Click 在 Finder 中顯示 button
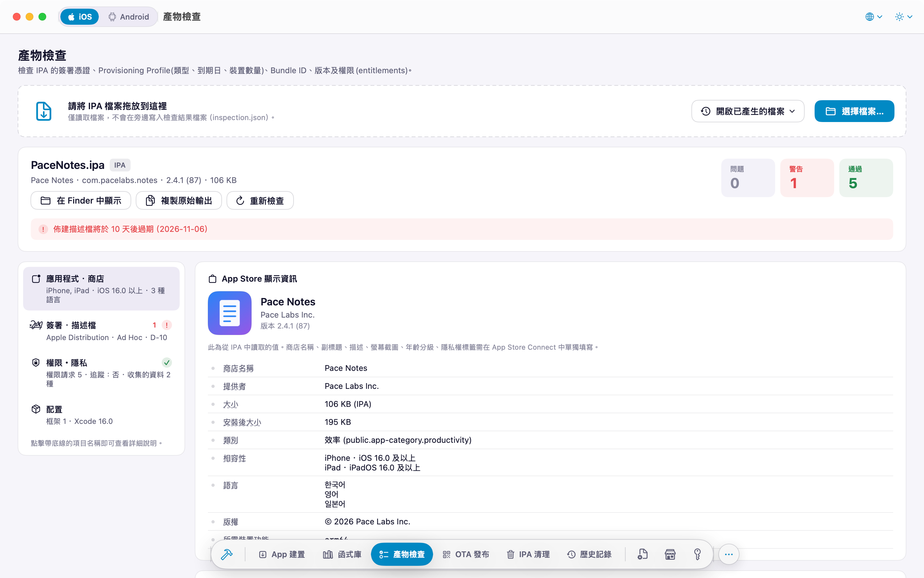924x578 pixels. coord(81,200)
